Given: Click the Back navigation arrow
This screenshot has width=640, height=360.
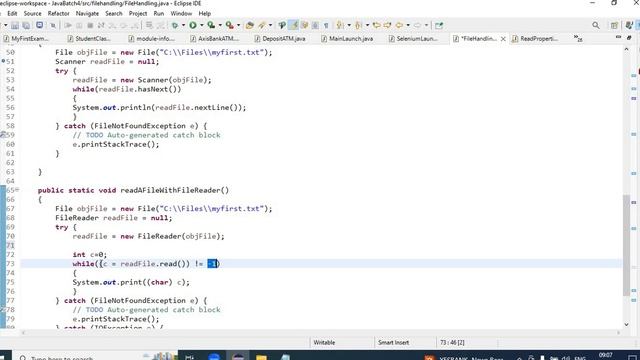Looking at the screenshot, I should 399,25.
